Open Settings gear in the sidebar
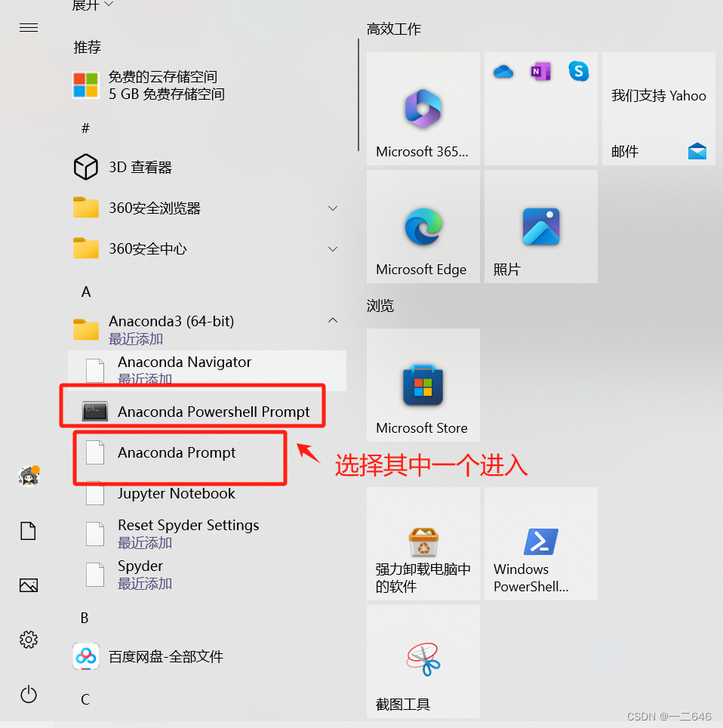The width and height of the screenshot is (723, 728). [29, 640]
